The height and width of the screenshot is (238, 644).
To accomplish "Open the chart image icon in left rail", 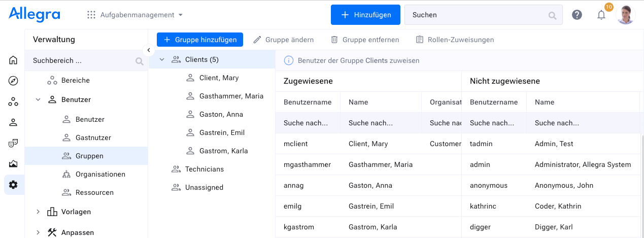I will pos(13,164).
